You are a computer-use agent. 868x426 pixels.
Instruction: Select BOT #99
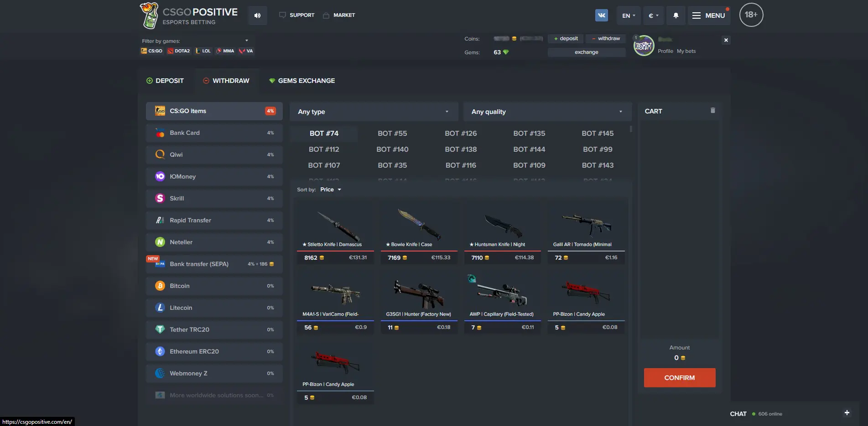coord(598,149)
